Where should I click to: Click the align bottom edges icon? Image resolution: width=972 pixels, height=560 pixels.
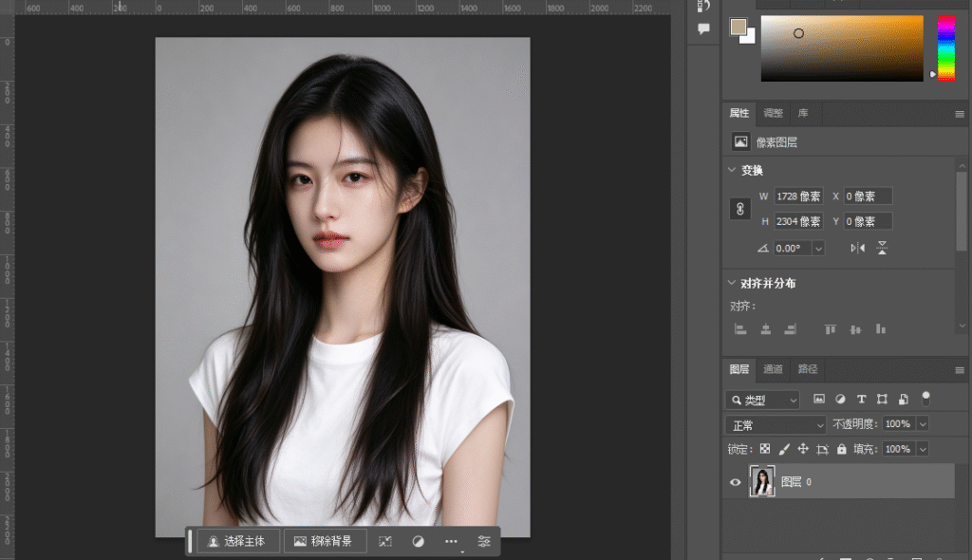tap(880, 329)
